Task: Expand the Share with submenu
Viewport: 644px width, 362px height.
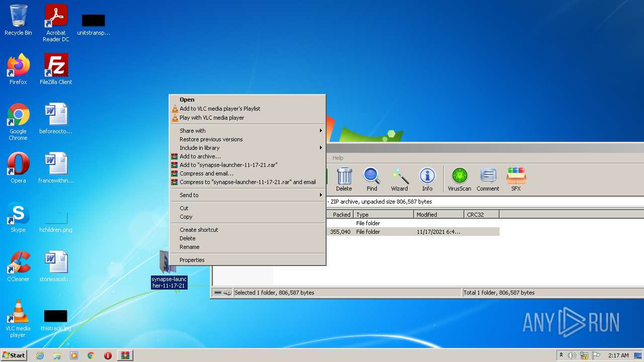Action: pyautogui.click(x=248, y=131)
